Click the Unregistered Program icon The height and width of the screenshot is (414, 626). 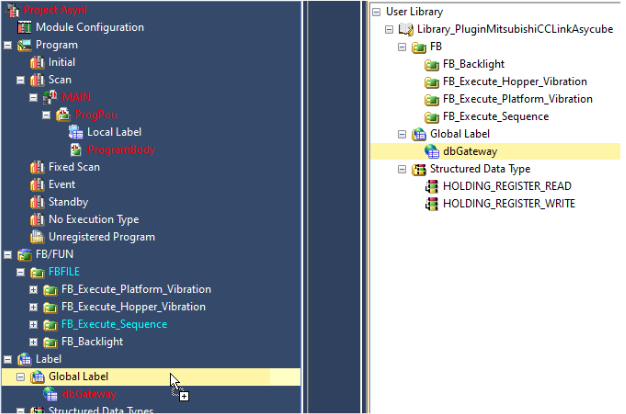38,237
